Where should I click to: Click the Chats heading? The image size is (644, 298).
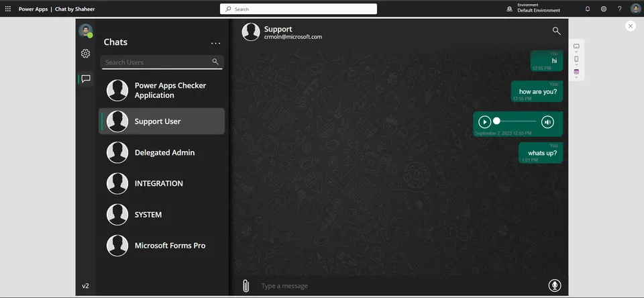115,42
